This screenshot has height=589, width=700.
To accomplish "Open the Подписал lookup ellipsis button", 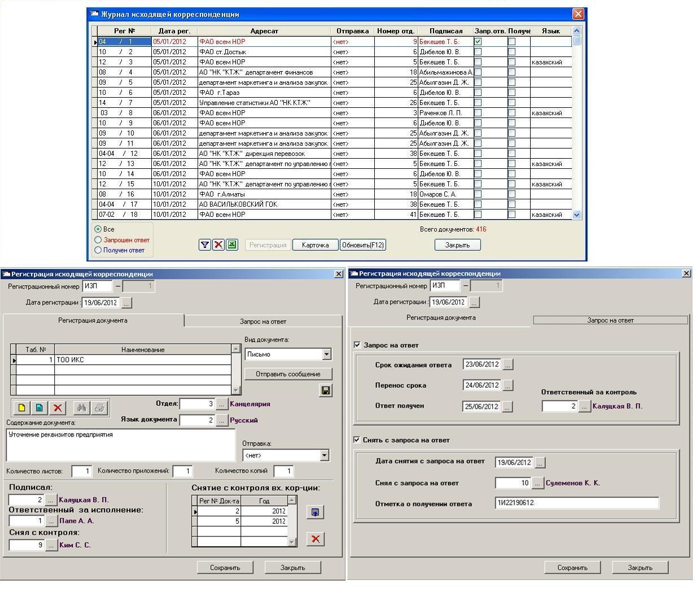I will click(x=51, y=500).
